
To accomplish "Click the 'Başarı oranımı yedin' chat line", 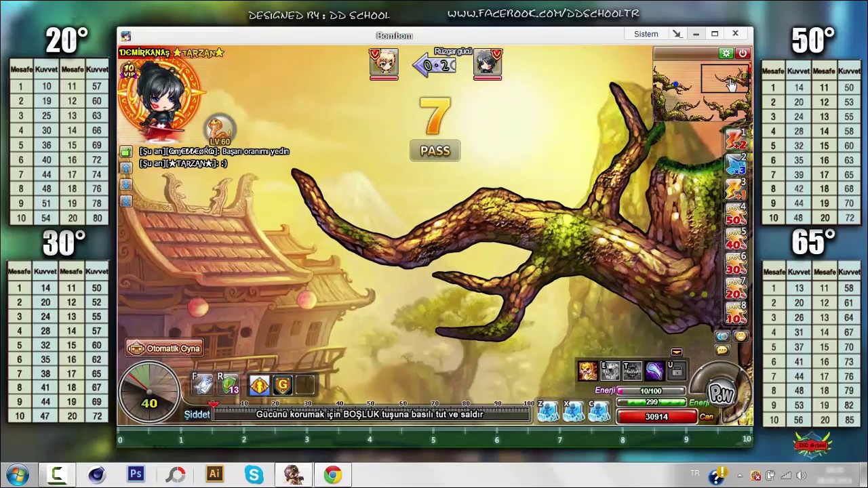I will point(214,152).
